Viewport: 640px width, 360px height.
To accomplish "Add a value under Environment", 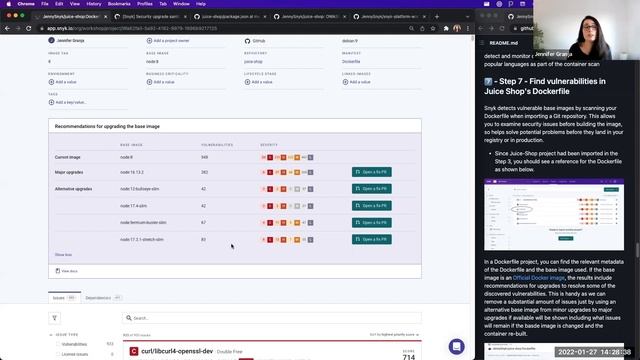I will pyautogui.click(x=62, y=82).
